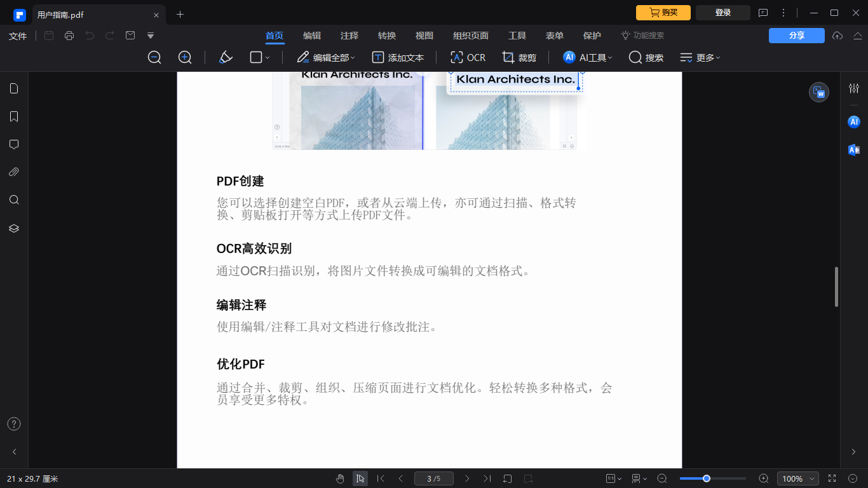
Task: Expand the AI工具 dropdown menu
Action: pos(586,57)
